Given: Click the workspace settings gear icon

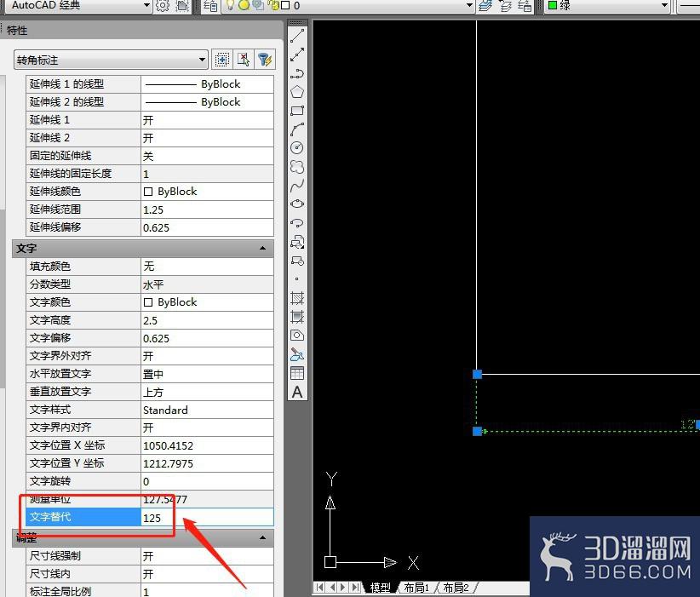Looking at the screenshot, I should tap(163, 5).
